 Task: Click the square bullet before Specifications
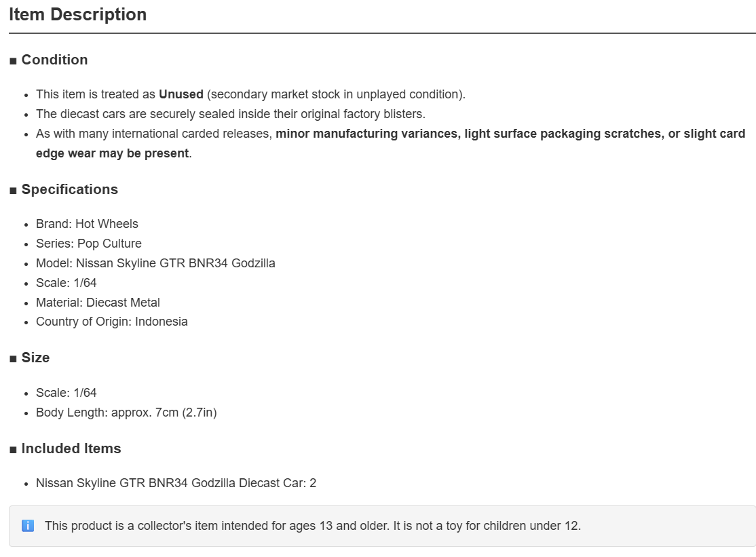click(x=13, y=191)
